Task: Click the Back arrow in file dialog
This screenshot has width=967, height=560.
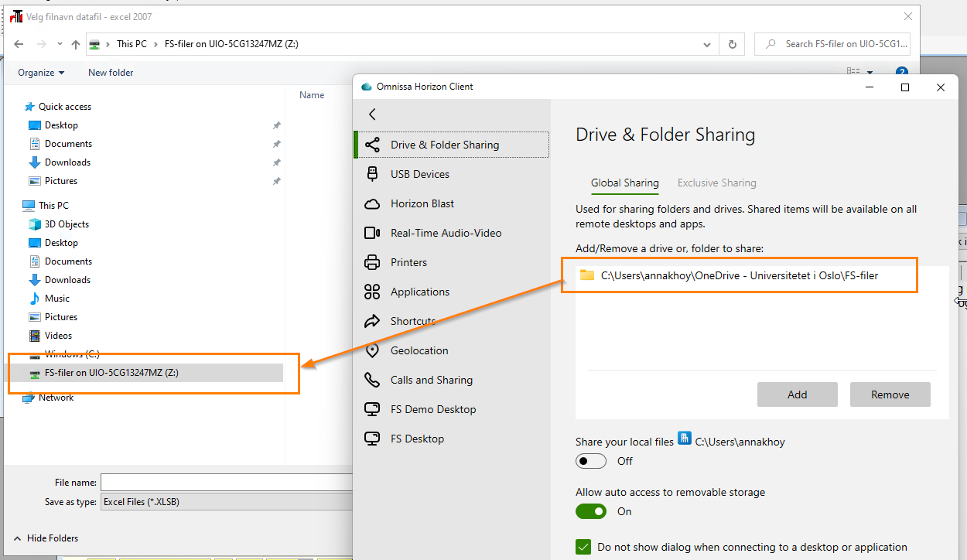Action: (x=19, y=44)
